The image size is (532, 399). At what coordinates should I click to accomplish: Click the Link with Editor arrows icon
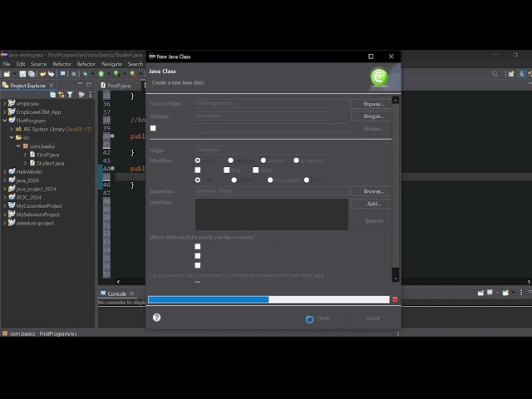coord(62,95)
